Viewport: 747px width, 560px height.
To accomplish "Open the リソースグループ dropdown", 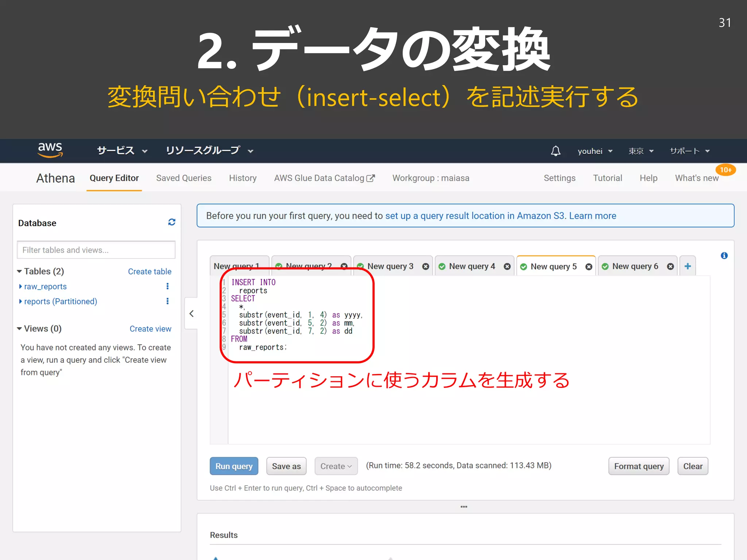I will (x=209, y=151).
